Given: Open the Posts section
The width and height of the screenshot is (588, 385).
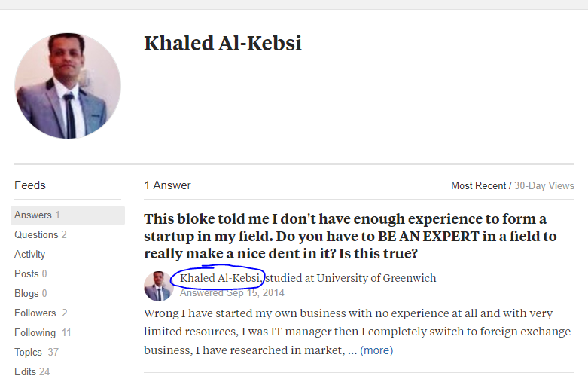Looking at the screenshot, I should (x=30, y=273).
